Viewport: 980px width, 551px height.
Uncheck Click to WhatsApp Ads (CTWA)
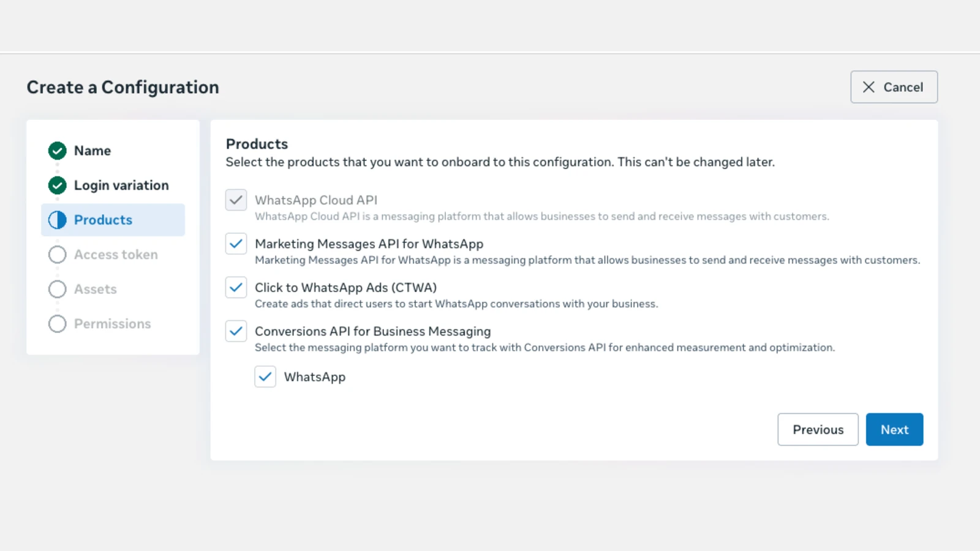[236, 287]
